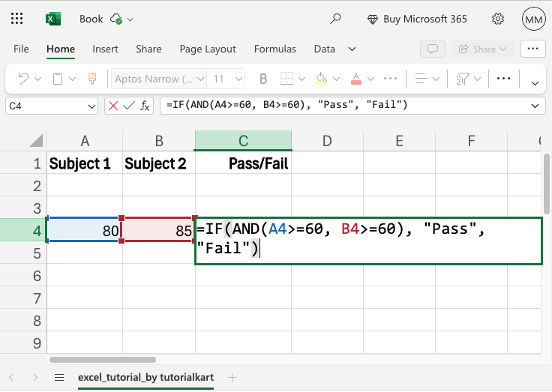The width and height of the screenshot is (552, 392).
Task: Click the Share button
Action: [483, 49]
